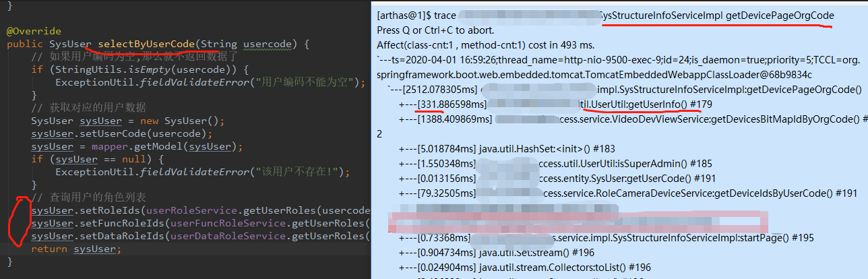Click the '[arthas@1]$ trace' prompt in terminal
The height and width of the screenshot is (279, 868).
coord(416,15)
